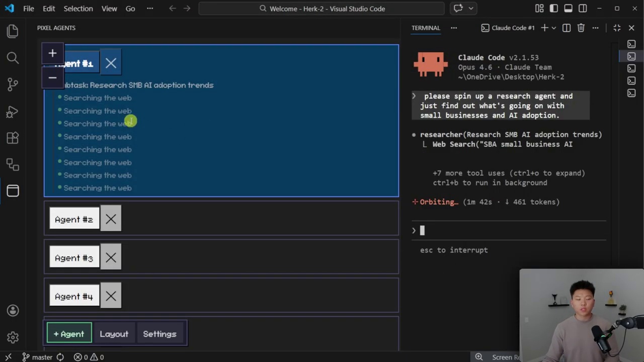Maximize the terminal panel size

tap(617, 28)
